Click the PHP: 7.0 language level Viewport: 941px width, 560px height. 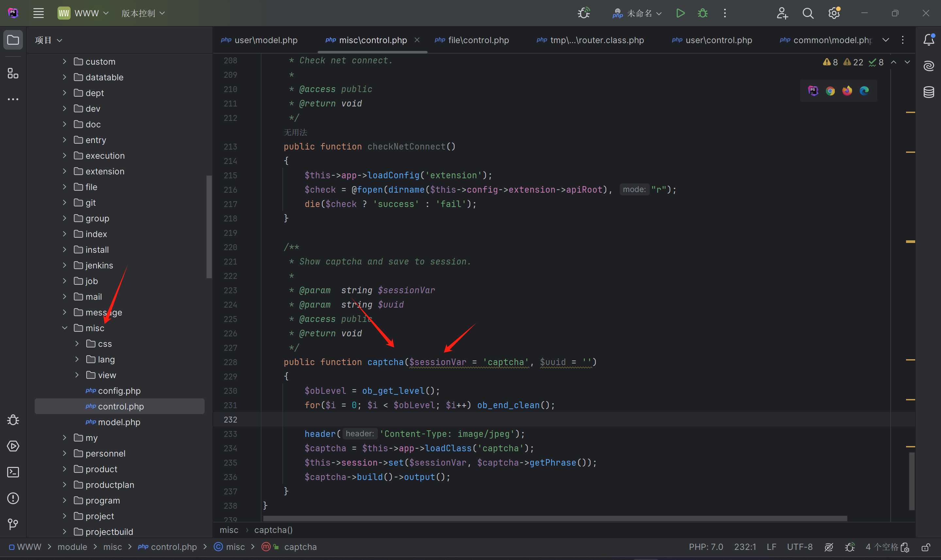tap(705, 547)
